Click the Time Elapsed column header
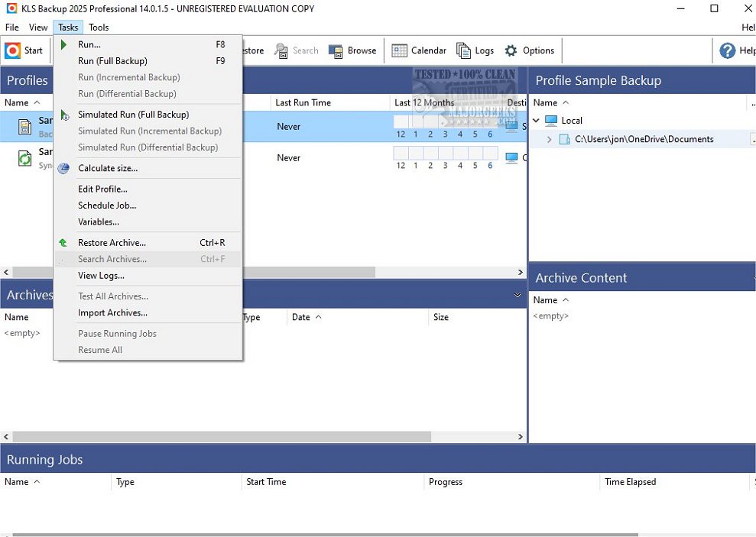The height and width of the screenshot is (537, 756). [x=630, y=482]
